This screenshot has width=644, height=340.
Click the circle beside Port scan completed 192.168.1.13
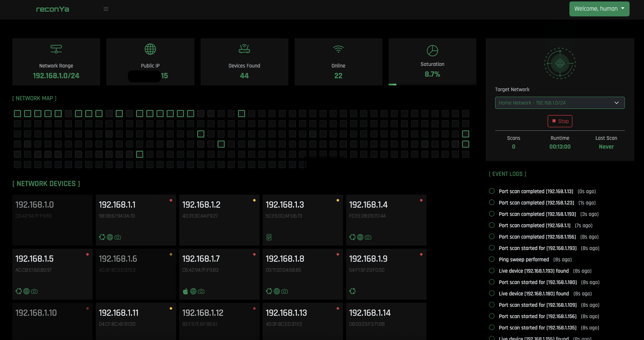point(492,191)
